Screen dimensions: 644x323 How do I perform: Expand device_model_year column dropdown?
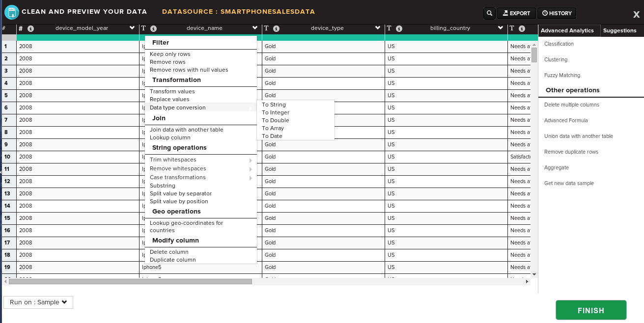point(132,28)
